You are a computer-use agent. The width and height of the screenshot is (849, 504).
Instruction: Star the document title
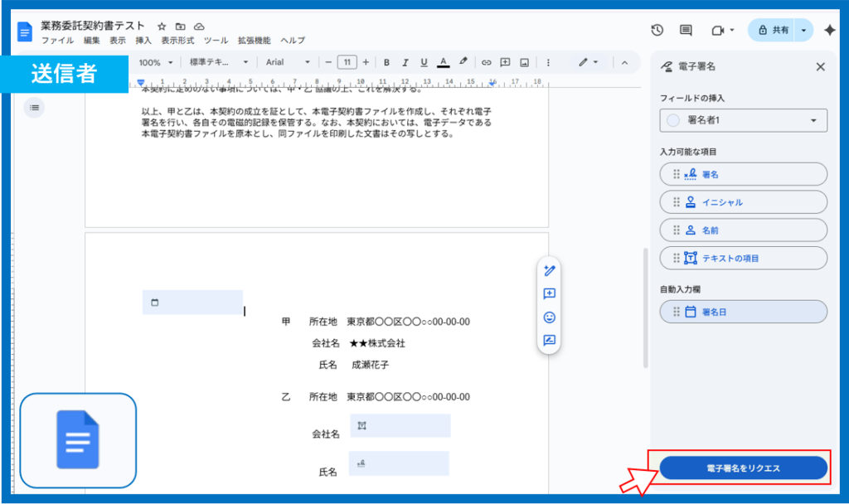163,27
